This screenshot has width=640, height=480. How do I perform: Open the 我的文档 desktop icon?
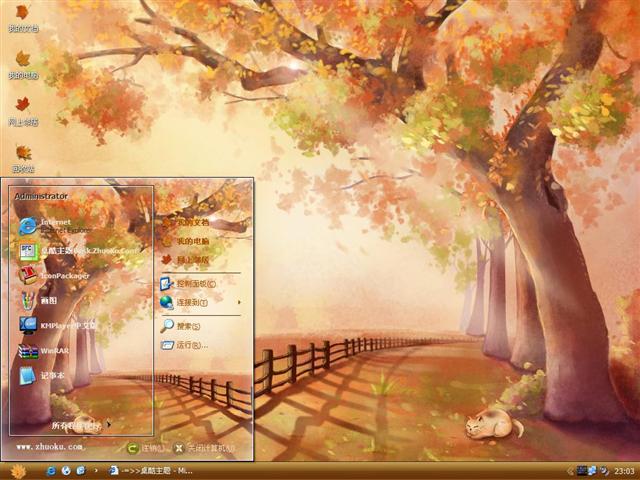23,19
